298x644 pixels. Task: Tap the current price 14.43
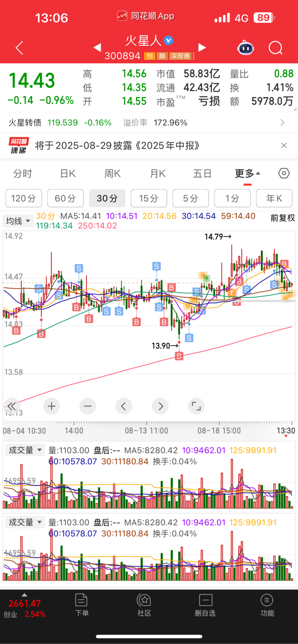coord(32,81)
